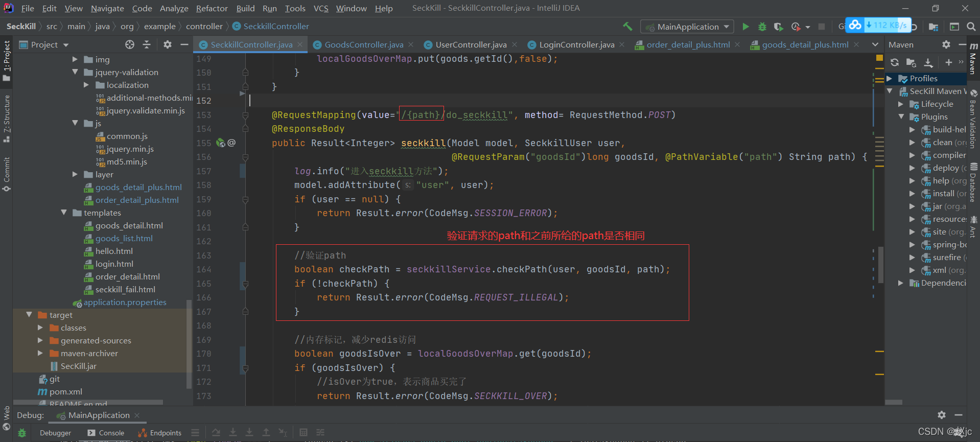Start debugging with the green bug icon
The width and height of the screenshot is (980, 442).
762,27
